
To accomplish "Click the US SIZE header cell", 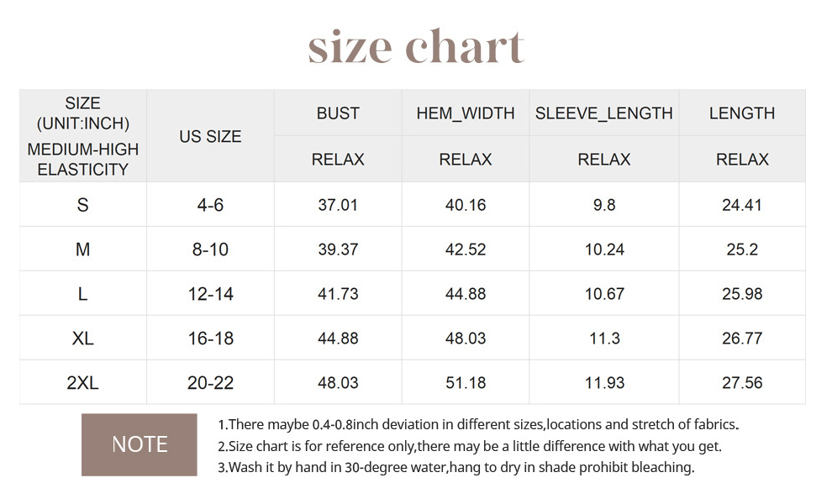I will [210, 136].
